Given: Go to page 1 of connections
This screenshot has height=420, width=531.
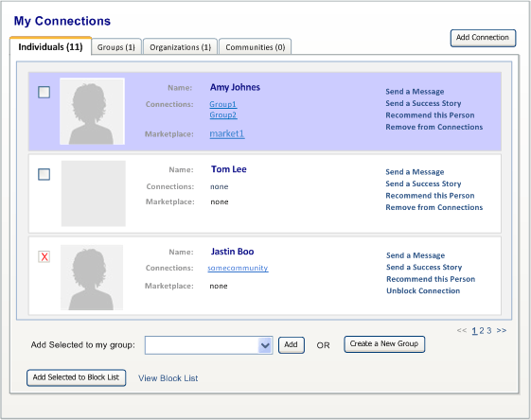Looking at the screenshot, I should (474, 331).
